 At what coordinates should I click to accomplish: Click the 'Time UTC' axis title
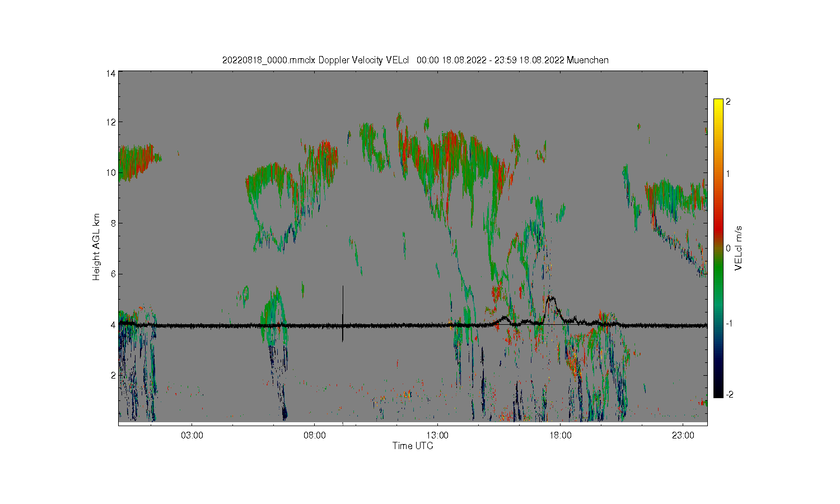(413, 446)
